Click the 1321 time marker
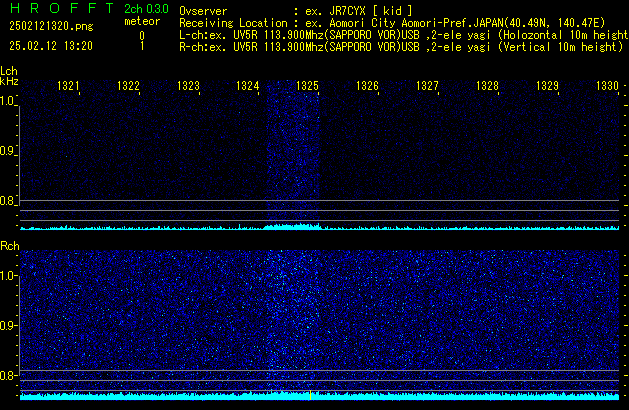629x410 pixels. pyautogui.click(x=68, y=86)
